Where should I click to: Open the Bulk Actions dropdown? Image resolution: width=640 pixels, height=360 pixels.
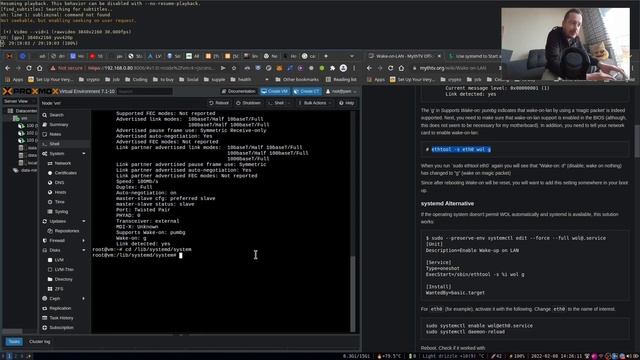click(x=315, y=103)
